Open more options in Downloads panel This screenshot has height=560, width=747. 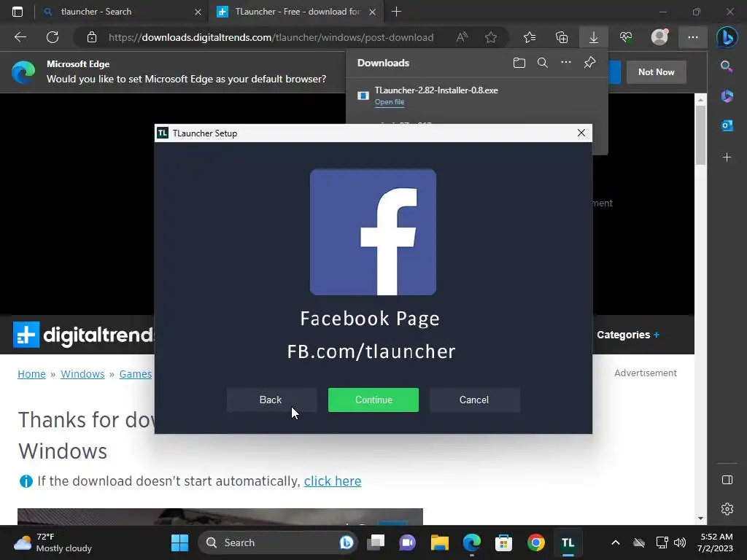click(566, 63)
